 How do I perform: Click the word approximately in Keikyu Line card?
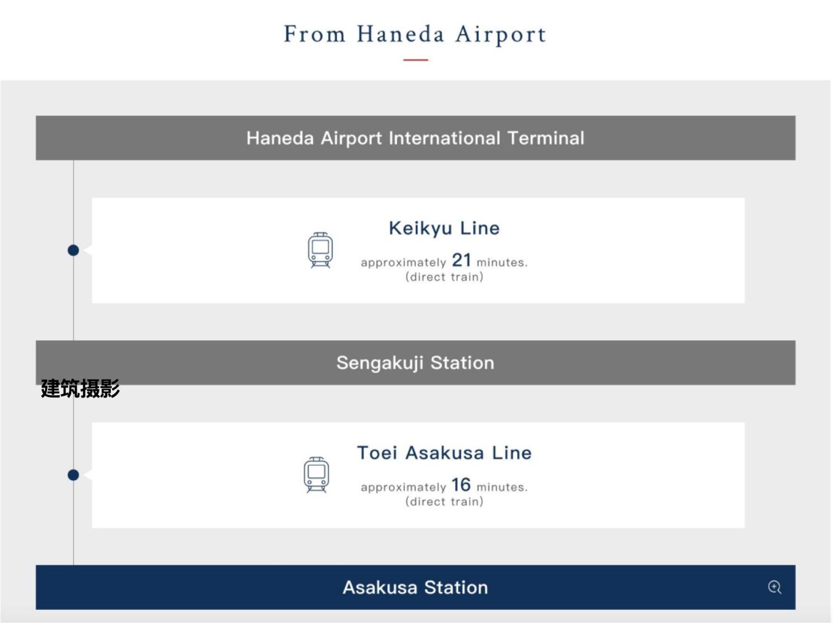403,262
